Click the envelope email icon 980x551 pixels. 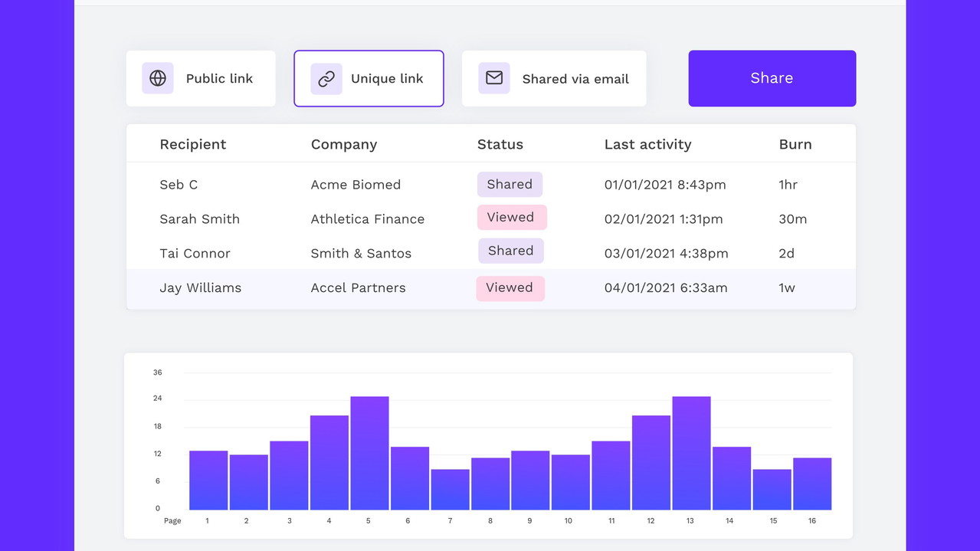coord(494,78)
